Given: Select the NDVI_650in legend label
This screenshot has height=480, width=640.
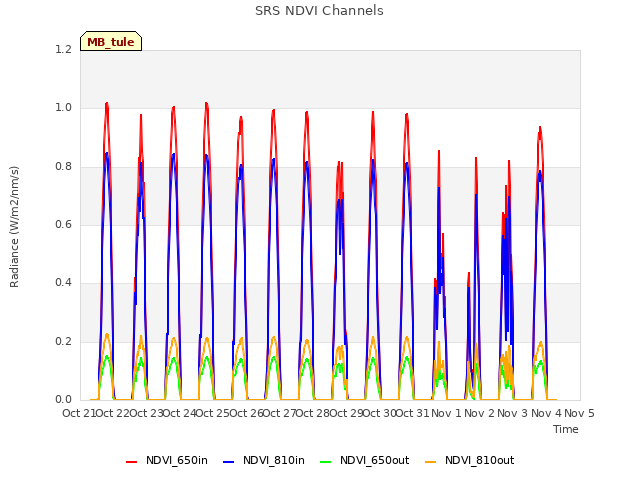Looking at the screenshot, I should point(177,460).
